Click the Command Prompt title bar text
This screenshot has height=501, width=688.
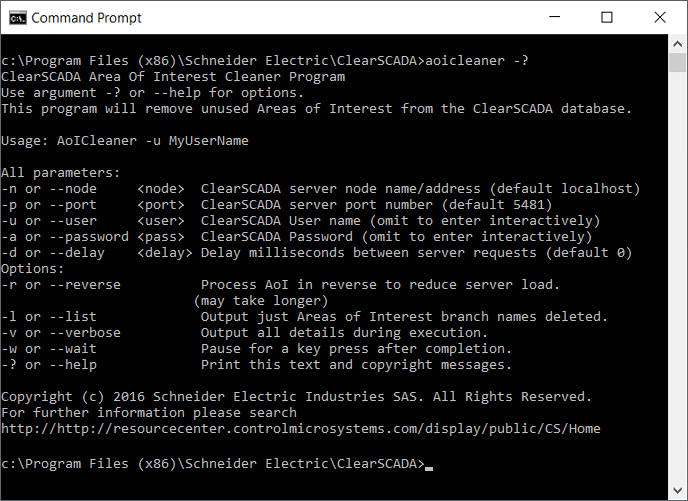pos(87,18)
